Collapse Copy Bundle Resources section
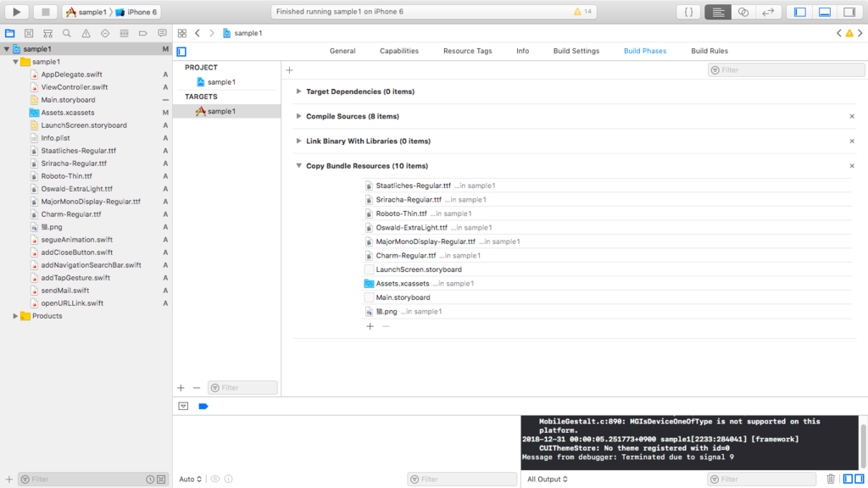This screenshot has height=488, width=868. (299, 165)
